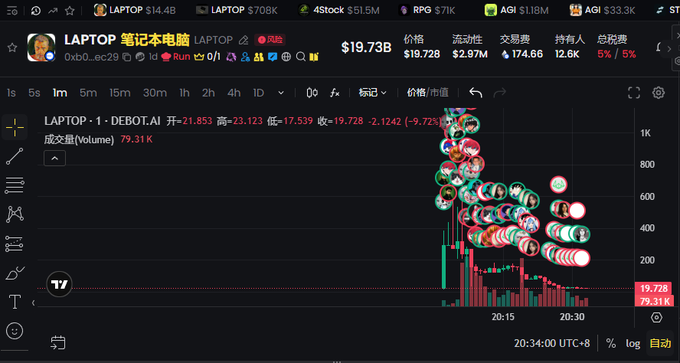The image size is (680, 363).
Task: Open the history clock icon
Action: (36, 10)
